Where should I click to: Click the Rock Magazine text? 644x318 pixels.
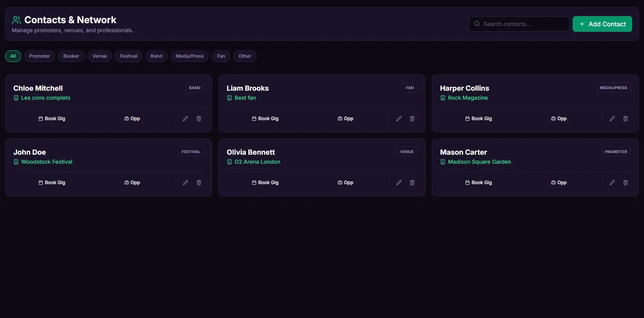[x=468, y=98]
